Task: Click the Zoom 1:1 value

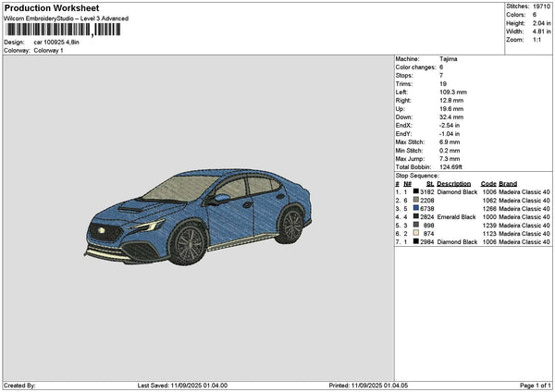Action: [536, 40]
